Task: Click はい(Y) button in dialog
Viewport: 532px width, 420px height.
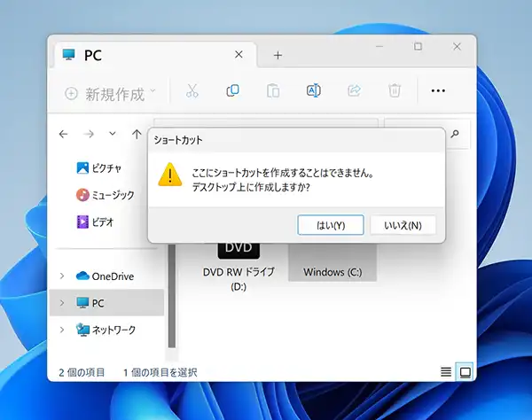Action: [x=331, y=225]
